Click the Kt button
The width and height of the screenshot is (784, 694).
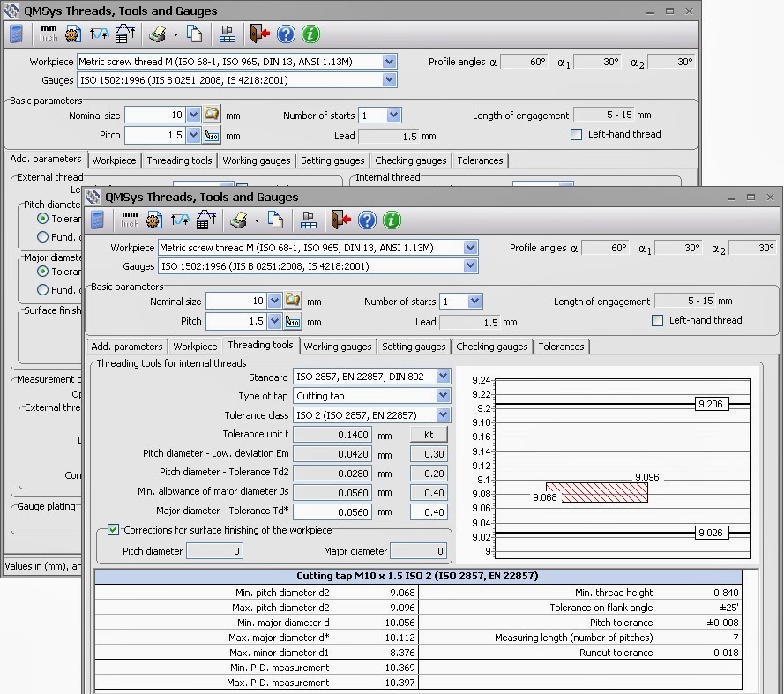(x=429, y=435)
